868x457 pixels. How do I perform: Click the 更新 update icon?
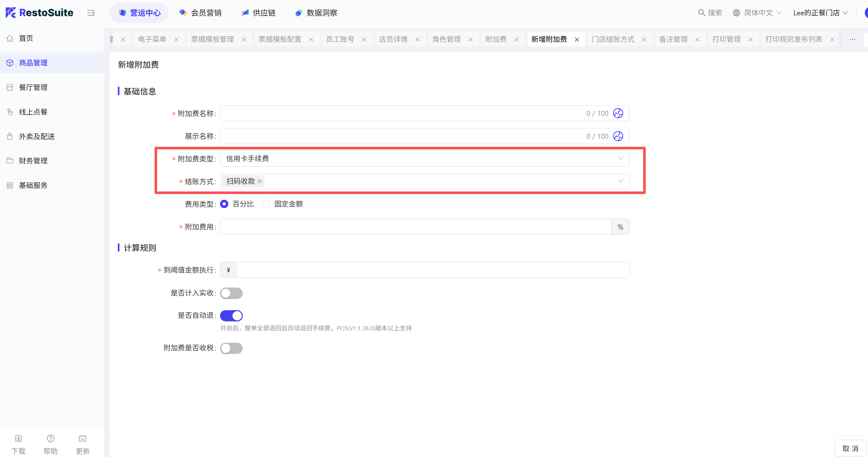coord(83,438)
